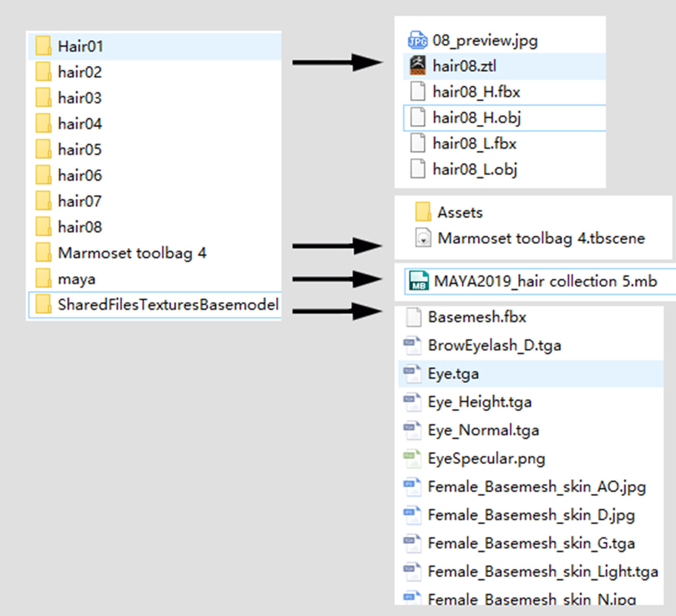Click the Maya MB file icon
The height and width of the screenshot is (616, 676).
419,281
